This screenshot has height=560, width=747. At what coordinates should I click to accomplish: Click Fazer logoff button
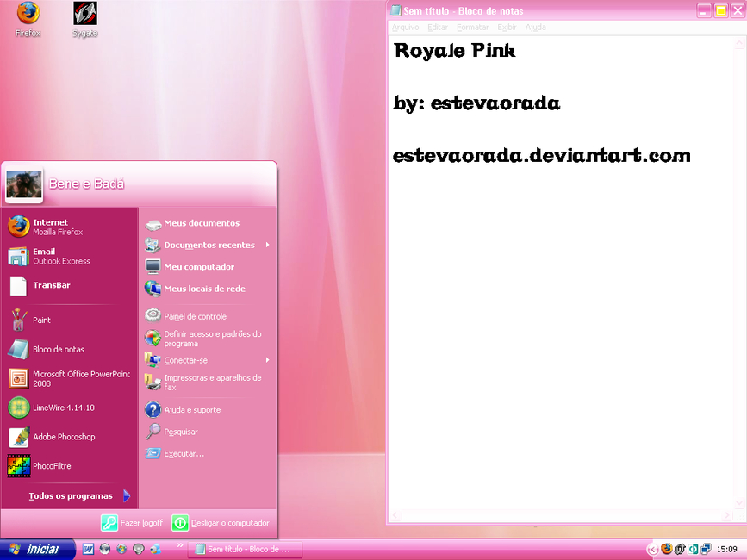coord(132,523)
